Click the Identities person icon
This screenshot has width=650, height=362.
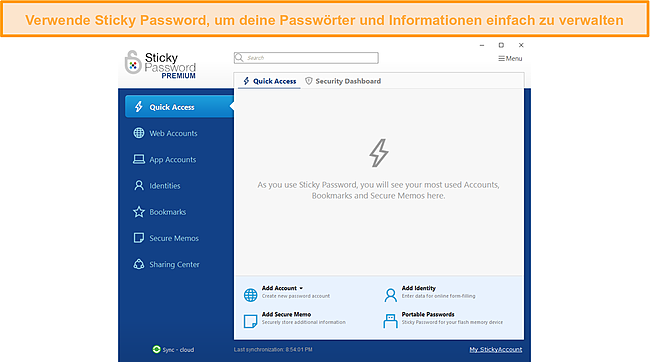139,185
